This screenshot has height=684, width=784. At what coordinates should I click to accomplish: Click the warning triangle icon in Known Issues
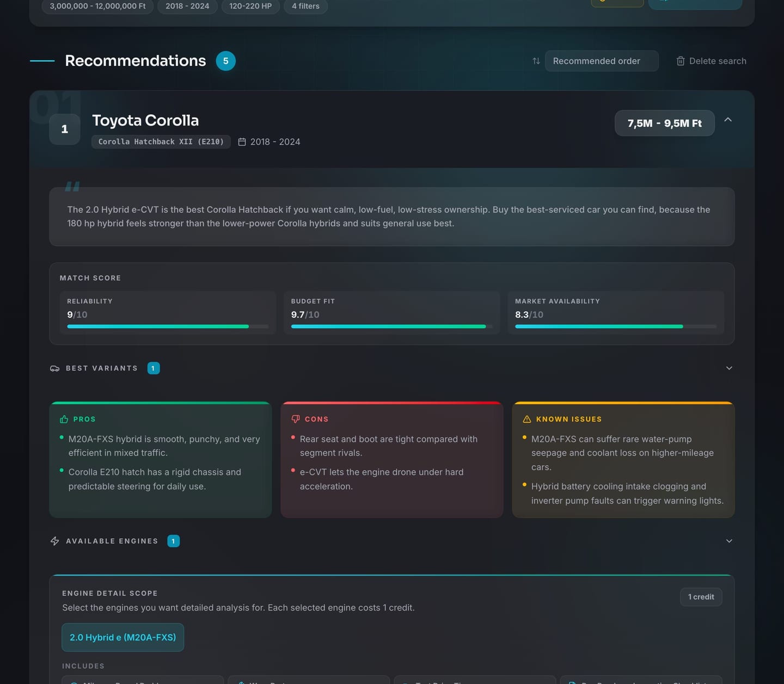point(527,419)
